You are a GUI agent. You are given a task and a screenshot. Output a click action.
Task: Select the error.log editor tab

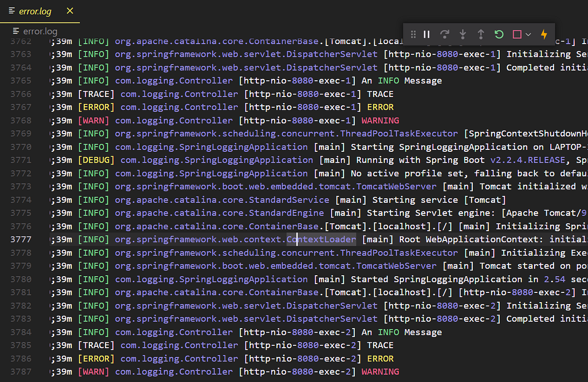tap(40, 11)
